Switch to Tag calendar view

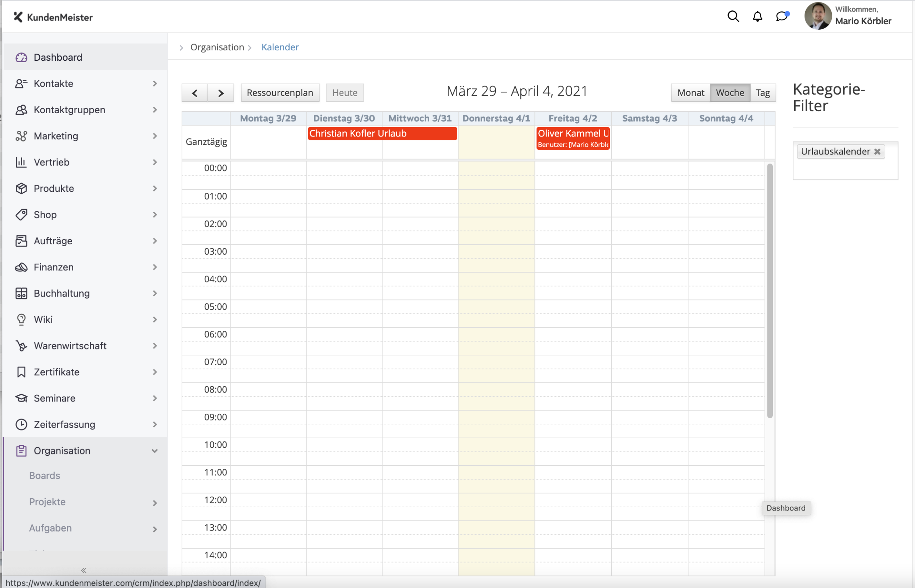pos(762,92)
